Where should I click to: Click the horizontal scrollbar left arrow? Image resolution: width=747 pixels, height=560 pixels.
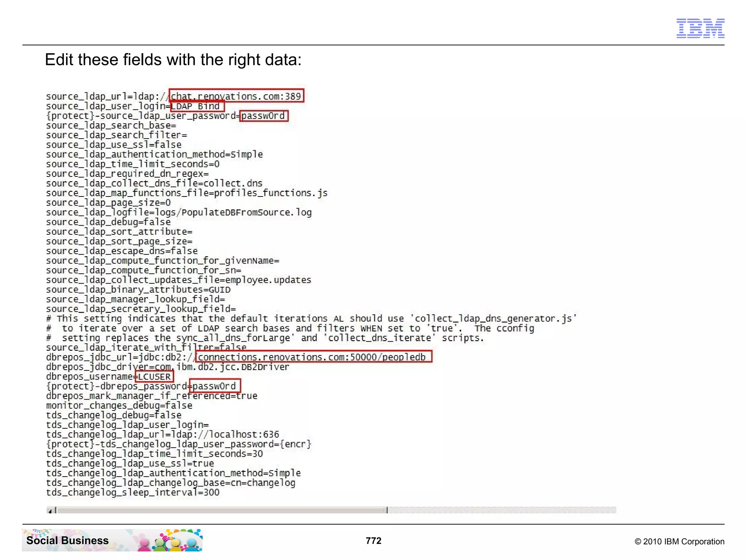click(50, 510)
